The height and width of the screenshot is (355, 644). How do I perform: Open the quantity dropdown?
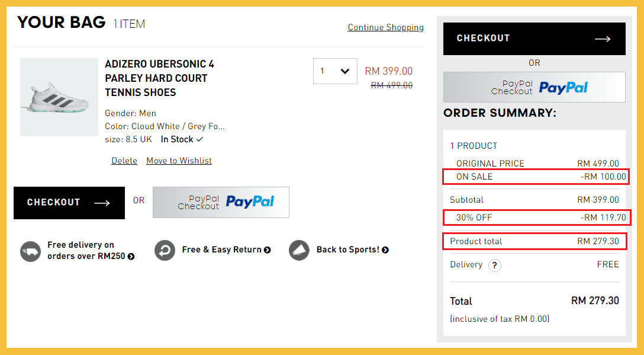335,71
